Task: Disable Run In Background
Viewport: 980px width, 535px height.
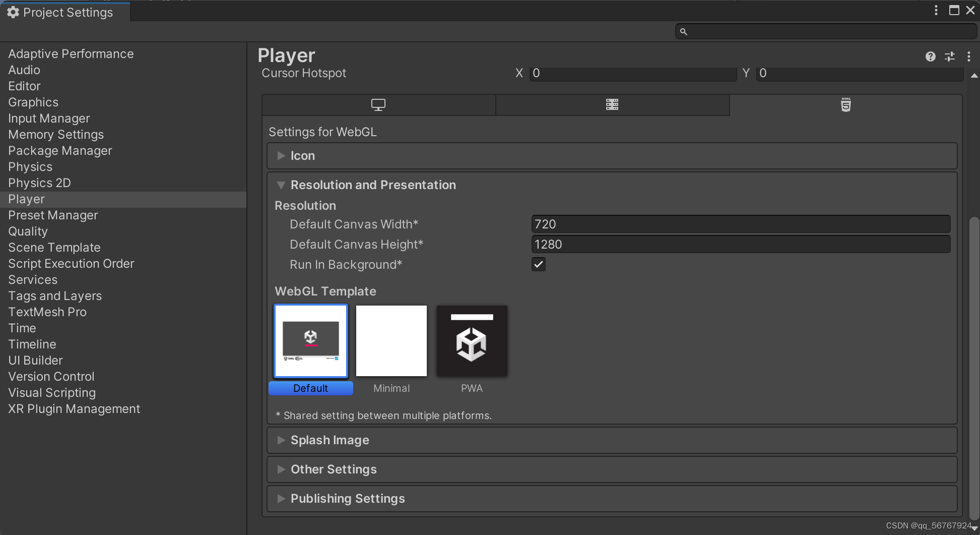Action: 538,264
